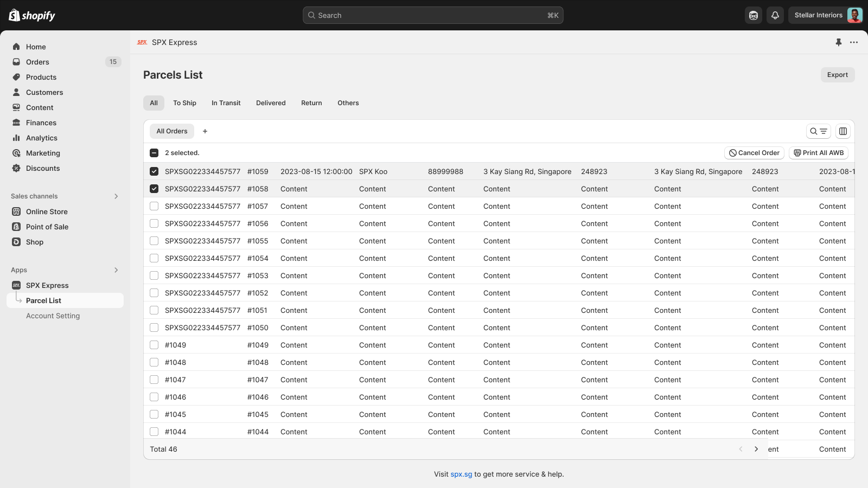Select the Discounts icon in the sidebar
Image resolution: width=868 pixels, height=488 pixels.
click(x=16, y=168)
